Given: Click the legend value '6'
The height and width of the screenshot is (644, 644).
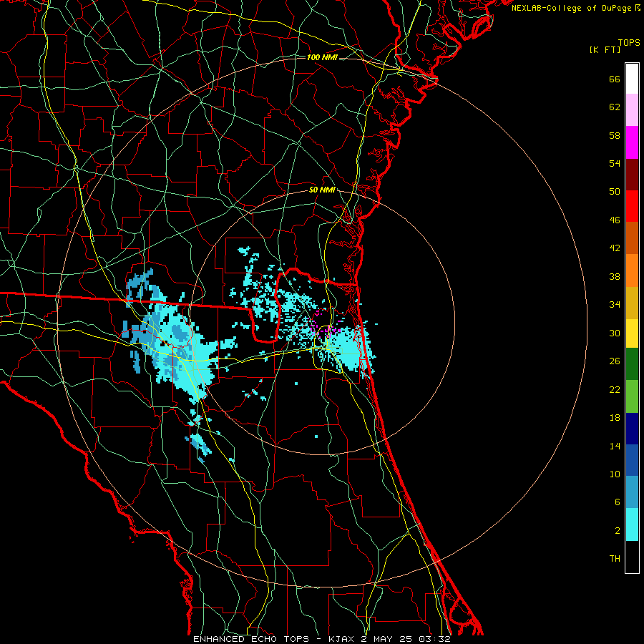Looking at the screenshot, I should pyautogui.click(x=618, y=502).
